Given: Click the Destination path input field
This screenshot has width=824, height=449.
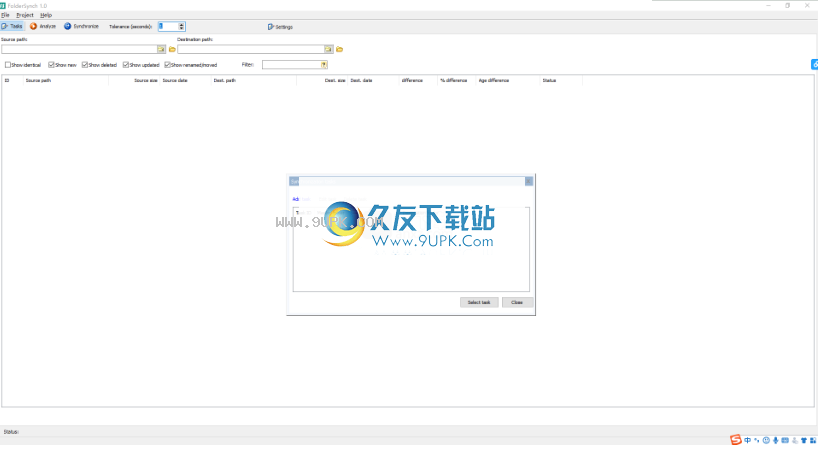Looking at the screenshot, I should pyautogui.click(x=251, y=49).
